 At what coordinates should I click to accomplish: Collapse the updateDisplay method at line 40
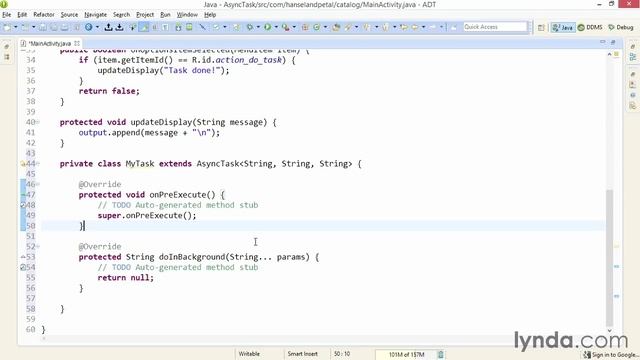tap(38, 122)
